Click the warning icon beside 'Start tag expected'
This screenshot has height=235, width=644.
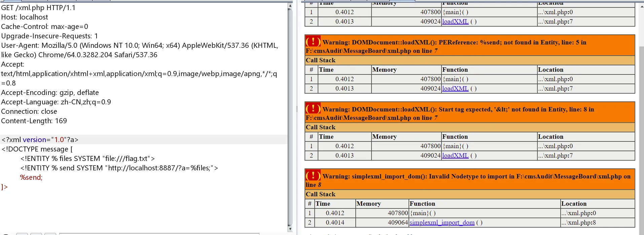tap(313, 108)
